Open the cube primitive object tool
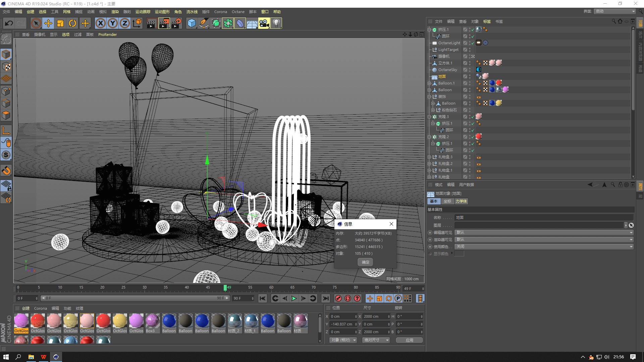Viewport: 644px width, 362px height. [192, 23]
